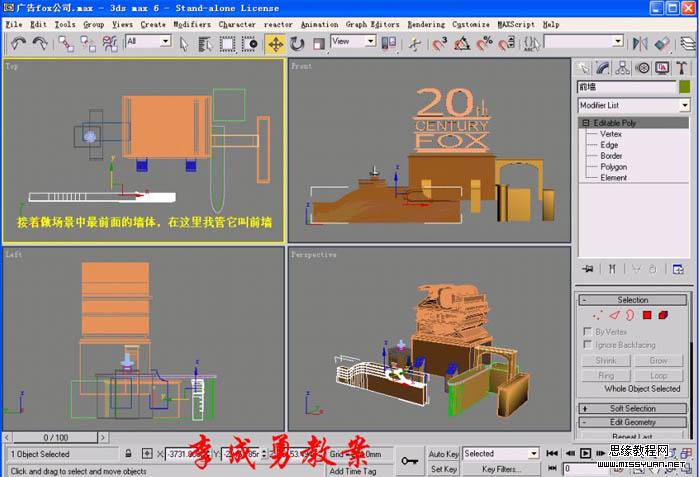Toggle 3D Snap icon
The image size is (700, 477).
click(x=440, y=44)
